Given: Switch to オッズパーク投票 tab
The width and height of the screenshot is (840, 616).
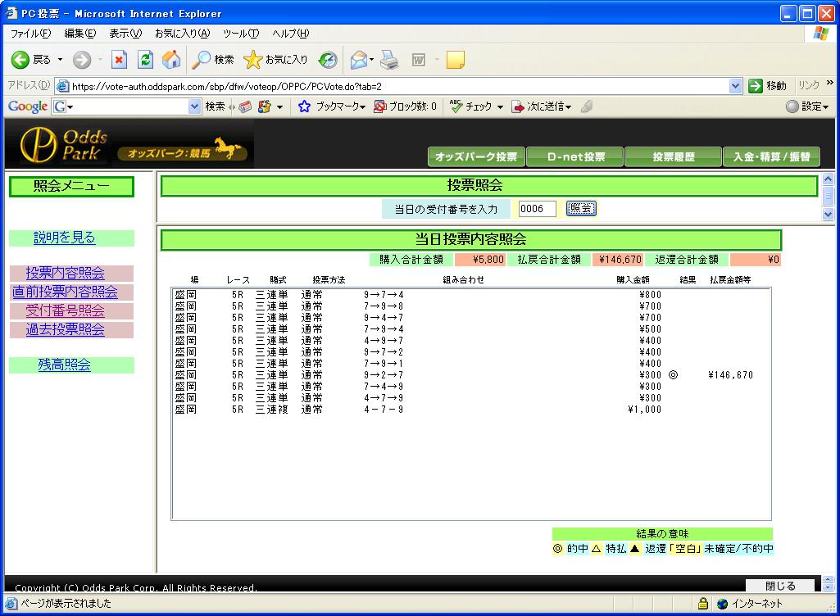Looking at the screenshot, I should click(x=476, y=157).
